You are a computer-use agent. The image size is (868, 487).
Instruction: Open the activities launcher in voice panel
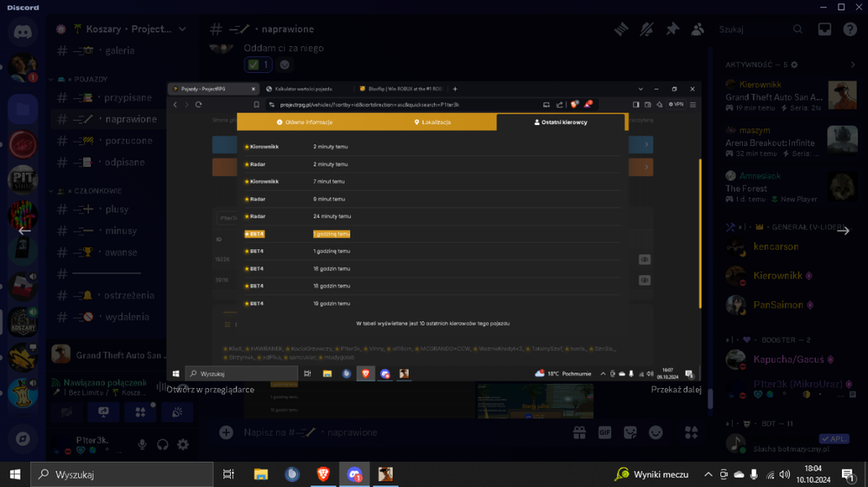[140, 412]
